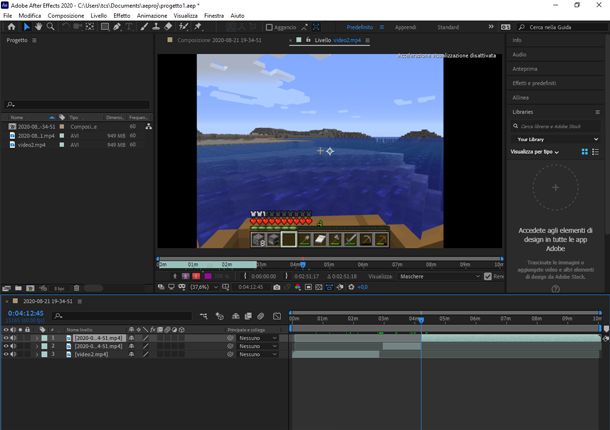Switch to Composizione 2020-08-21 viewer tab
The image size is (610, 430).
(219, 40)
